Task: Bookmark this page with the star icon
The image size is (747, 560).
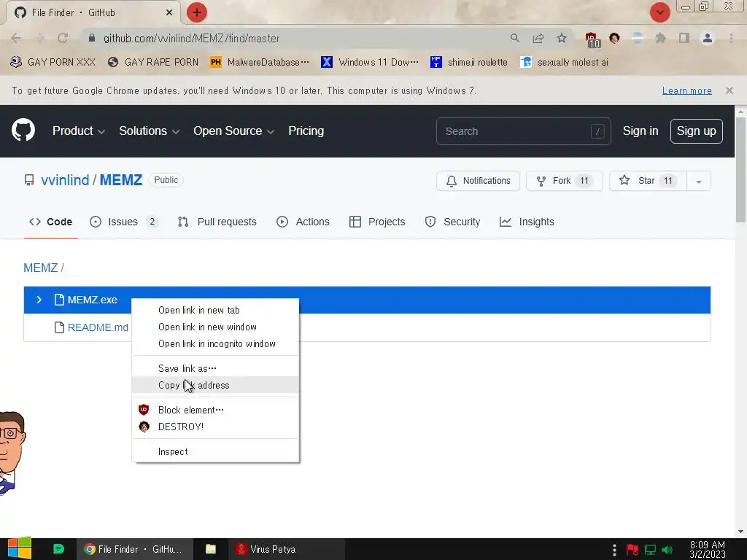Action: click(562, 38)
